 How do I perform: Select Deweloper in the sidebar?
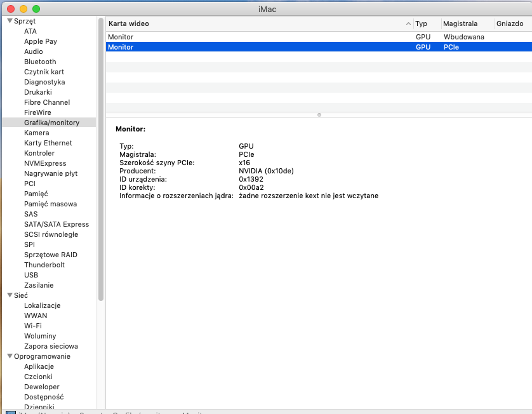point(41,387)
